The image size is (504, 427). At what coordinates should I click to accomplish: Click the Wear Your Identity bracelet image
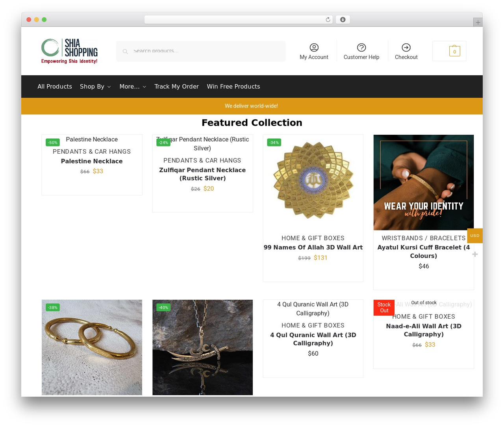point(424,182)
